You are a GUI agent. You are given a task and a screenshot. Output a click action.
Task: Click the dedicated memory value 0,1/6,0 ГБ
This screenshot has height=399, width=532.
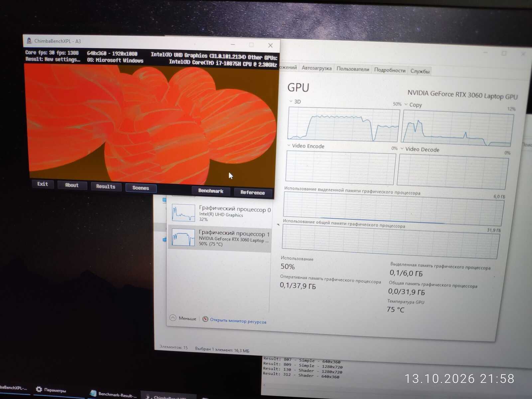406,273
